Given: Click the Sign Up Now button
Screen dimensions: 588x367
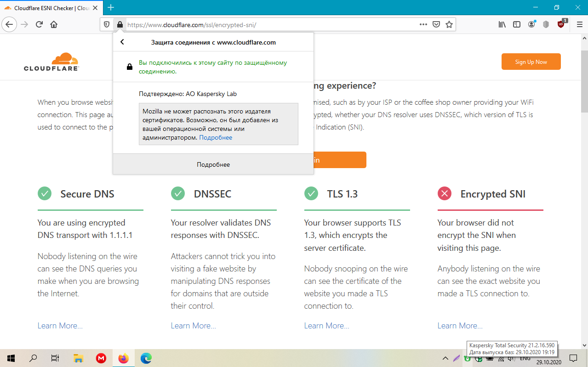Looking at the screenshot, I should pyautogui.click(x=531, y=62).
